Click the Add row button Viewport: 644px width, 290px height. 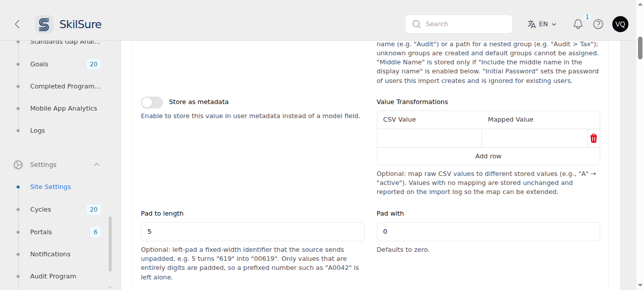click(489, 156)
